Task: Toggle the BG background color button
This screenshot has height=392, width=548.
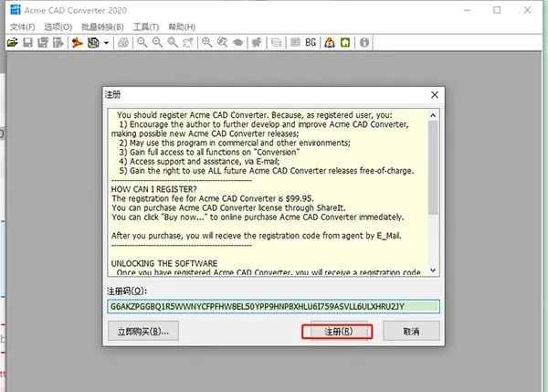Action: pos(311,43)
